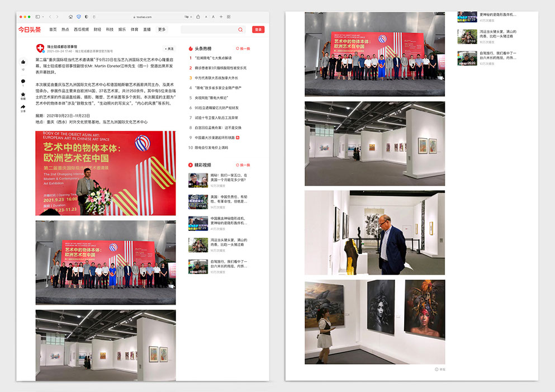The width and height of the screenshot is (555, 392).
Task: Click the browser home icon
Action: click(70, 17)
